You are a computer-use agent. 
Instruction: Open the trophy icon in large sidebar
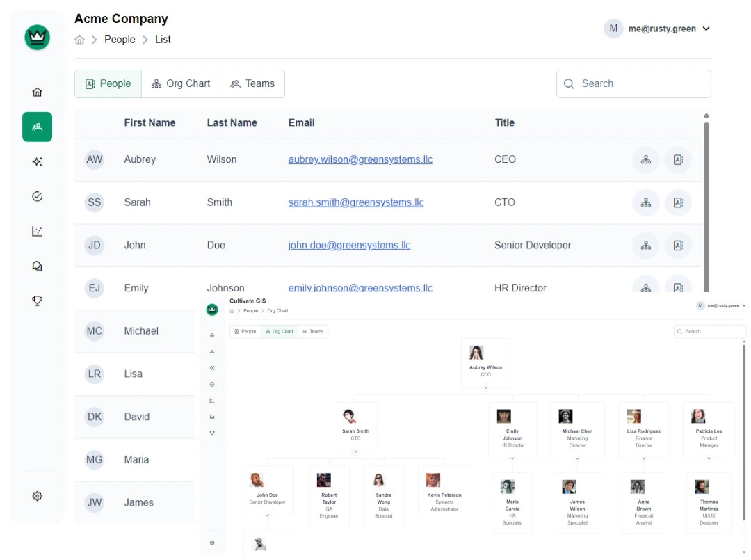pos(38,301)
